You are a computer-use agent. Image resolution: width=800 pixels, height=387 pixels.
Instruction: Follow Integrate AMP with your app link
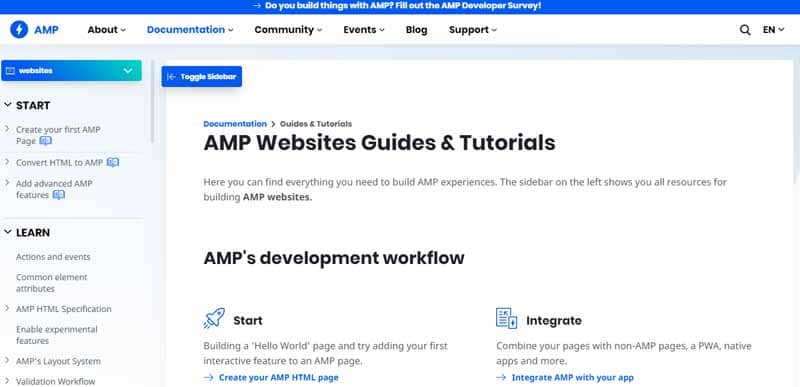pos(572,378)
